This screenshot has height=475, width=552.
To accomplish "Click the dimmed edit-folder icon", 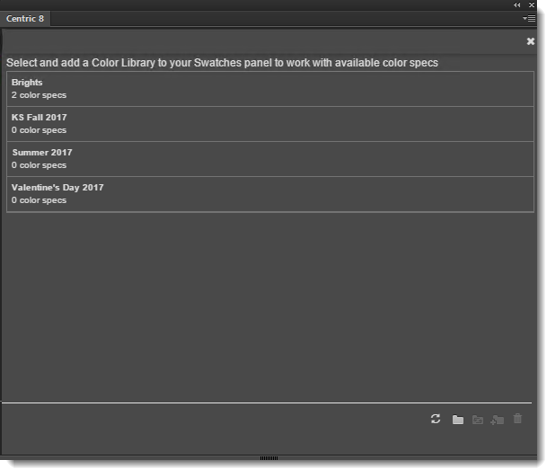I will point(477,419).
